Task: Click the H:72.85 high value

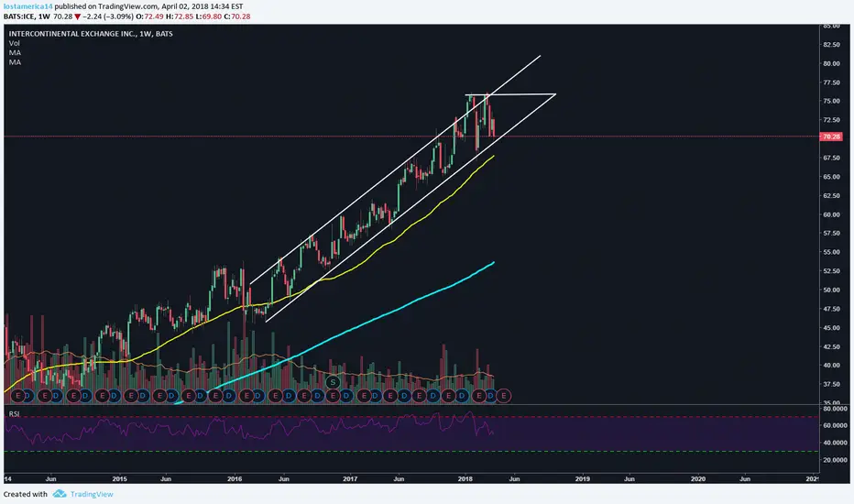Action: click(179, 16)
